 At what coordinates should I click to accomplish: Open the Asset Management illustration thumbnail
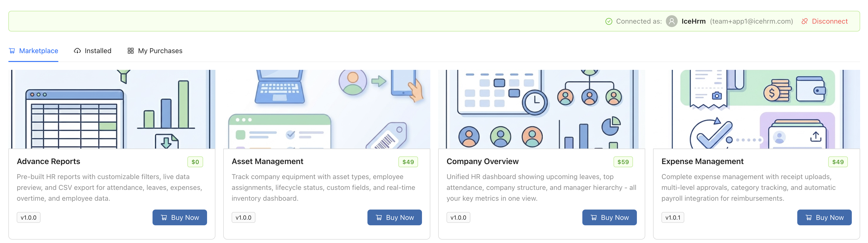pyautogui.click(x=326, y=109)
